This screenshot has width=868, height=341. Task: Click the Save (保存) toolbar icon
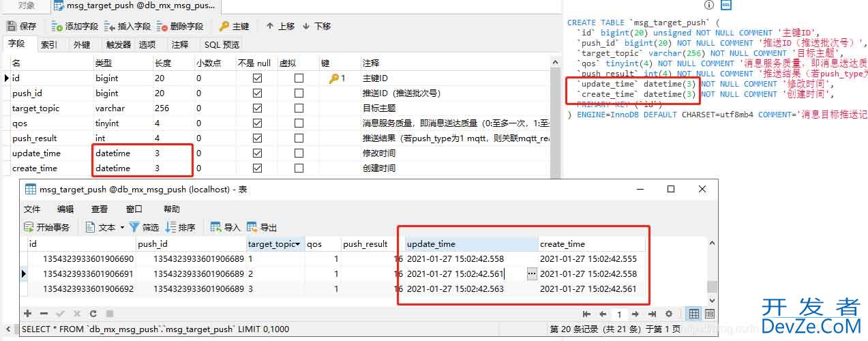tap(12, 27)
